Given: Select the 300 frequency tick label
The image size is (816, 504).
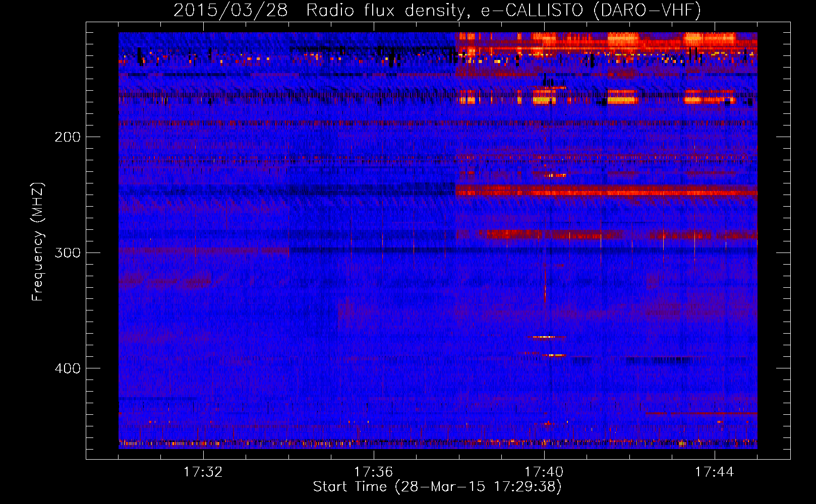Looking at the screenshot, I should click(68, 253).
